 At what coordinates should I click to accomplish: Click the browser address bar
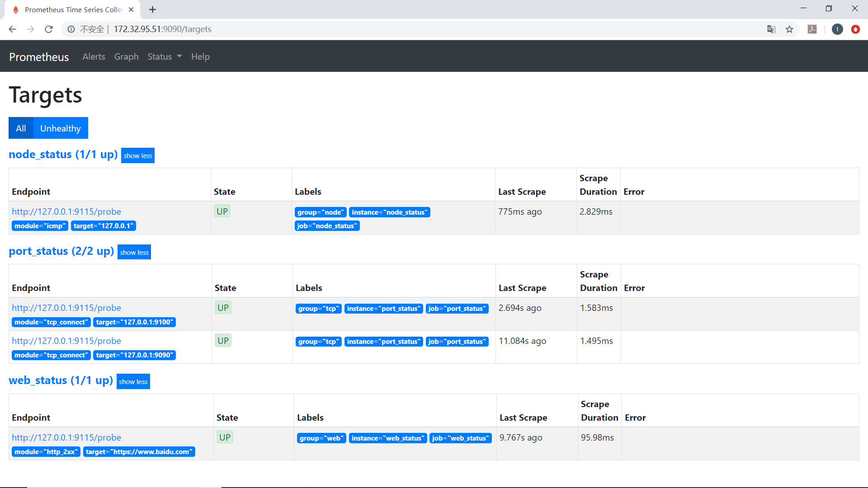407,29
